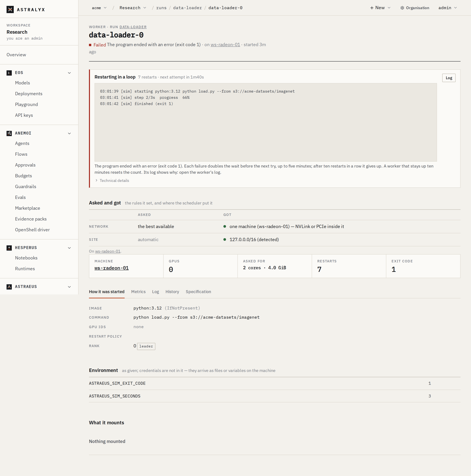Switch to the Specification tab

[198, 292]
